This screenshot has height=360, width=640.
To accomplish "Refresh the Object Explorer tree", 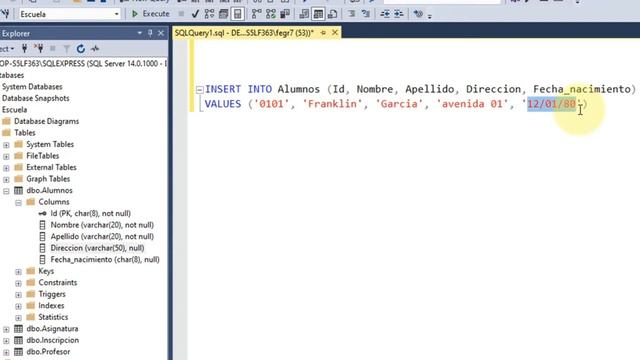I will tap(80, 49).
